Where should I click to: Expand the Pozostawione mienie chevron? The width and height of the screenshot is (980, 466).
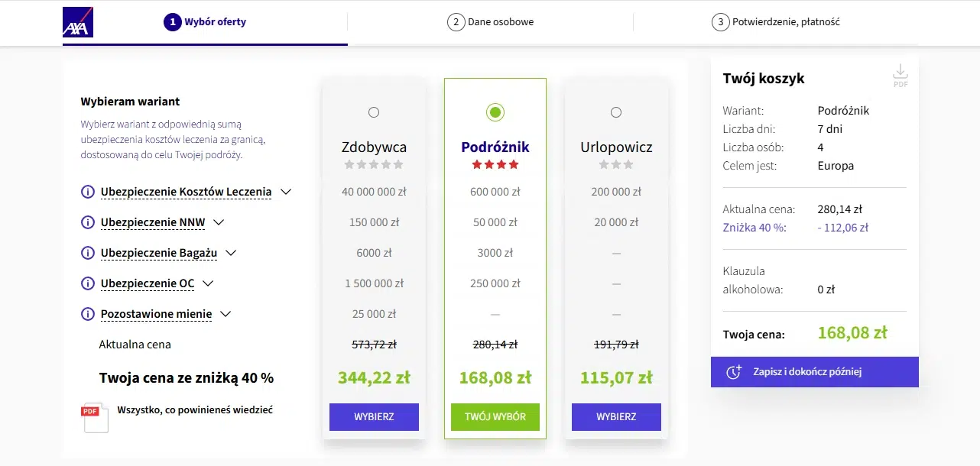(x=226, y=314)
